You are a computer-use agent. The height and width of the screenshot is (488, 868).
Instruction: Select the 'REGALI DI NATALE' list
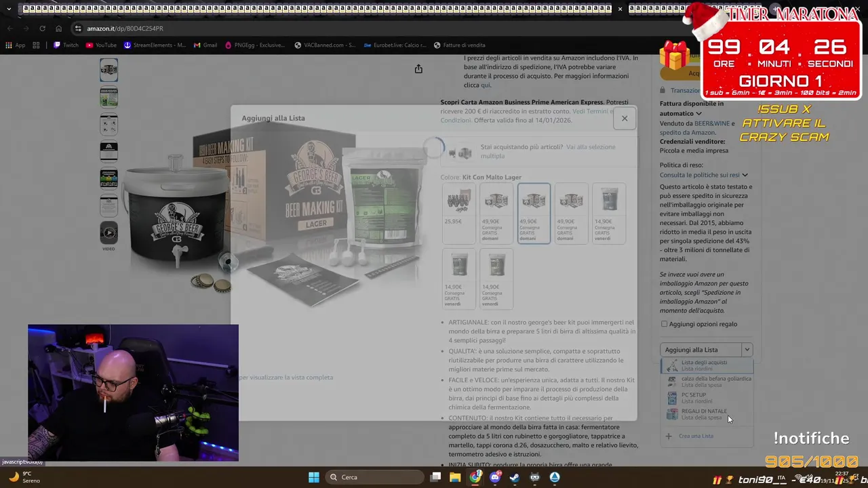(707, 414)
